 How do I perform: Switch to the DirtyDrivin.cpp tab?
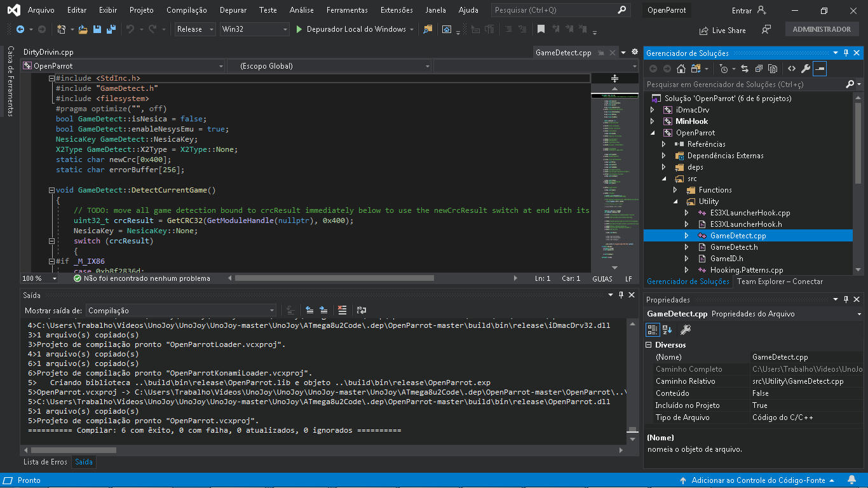(x=48, y=52)
